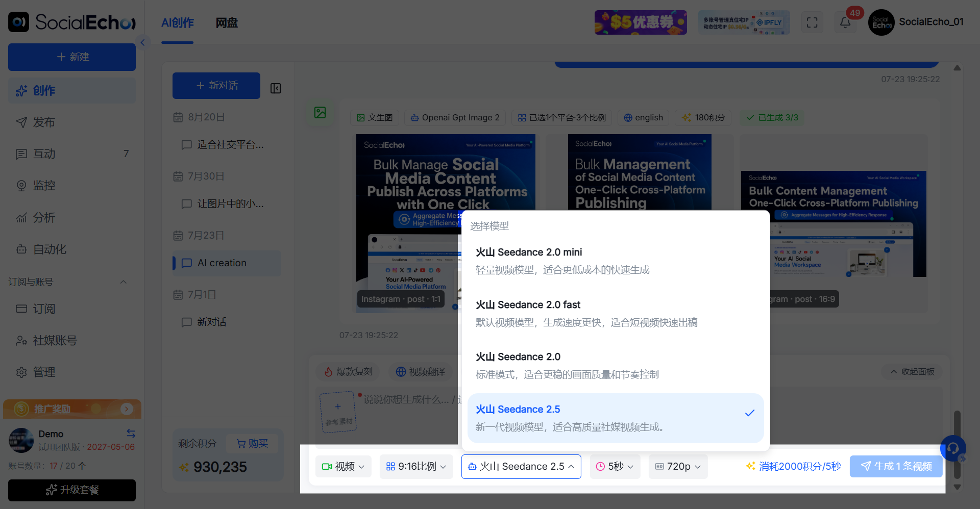Open 互动 in the sidebar
The width and height of the screenshot is (980, 509).
point(72,154)
